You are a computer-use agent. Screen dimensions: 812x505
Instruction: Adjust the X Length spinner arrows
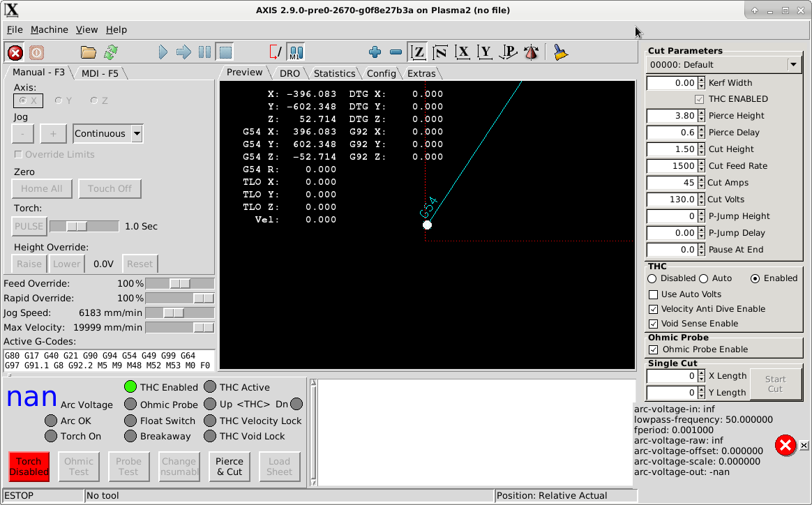coord(701,376)
